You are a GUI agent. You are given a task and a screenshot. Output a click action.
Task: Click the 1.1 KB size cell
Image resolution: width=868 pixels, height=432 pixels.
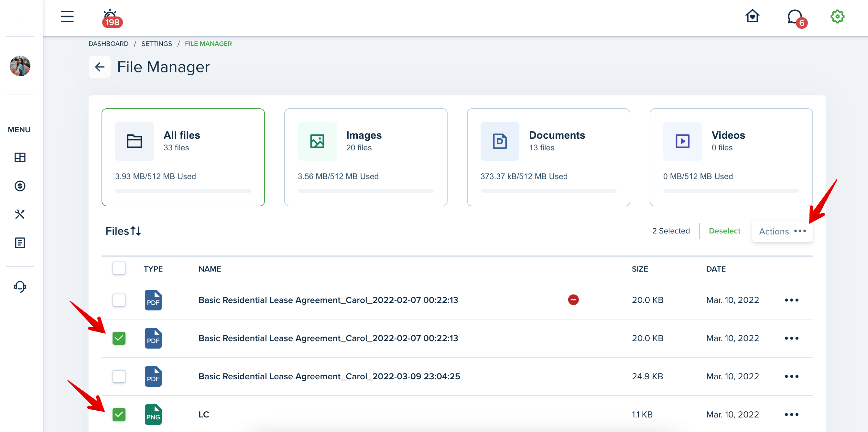tap(642, 414)
